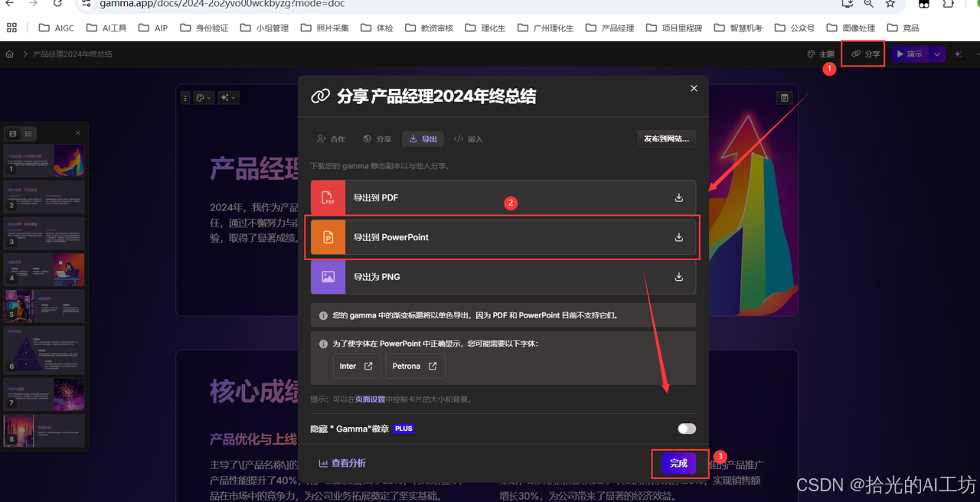Screen dimensions: 980x502
Task: Click the info icon on gradient title notice
Action: point(324,315)
